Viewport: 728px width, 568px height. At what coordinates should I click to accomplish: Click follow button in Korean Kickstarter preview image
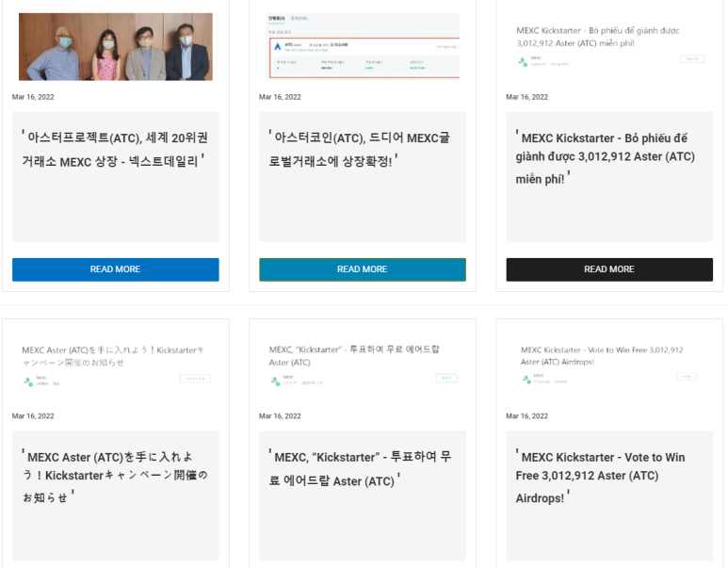446,378
